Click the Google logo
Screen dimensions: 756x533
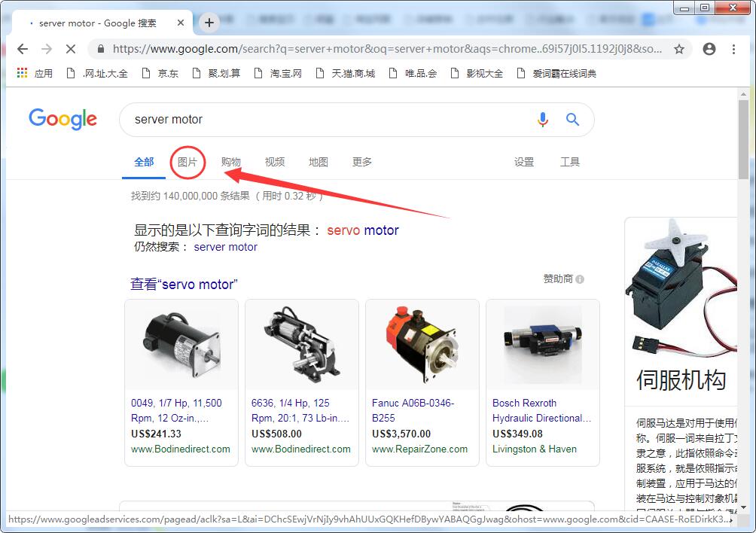tap(62, 119)
